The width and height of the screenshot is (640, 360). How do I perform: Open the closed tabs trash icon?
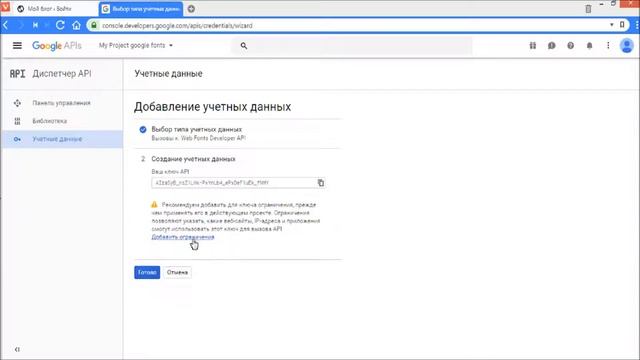click(x=588, y=9)
